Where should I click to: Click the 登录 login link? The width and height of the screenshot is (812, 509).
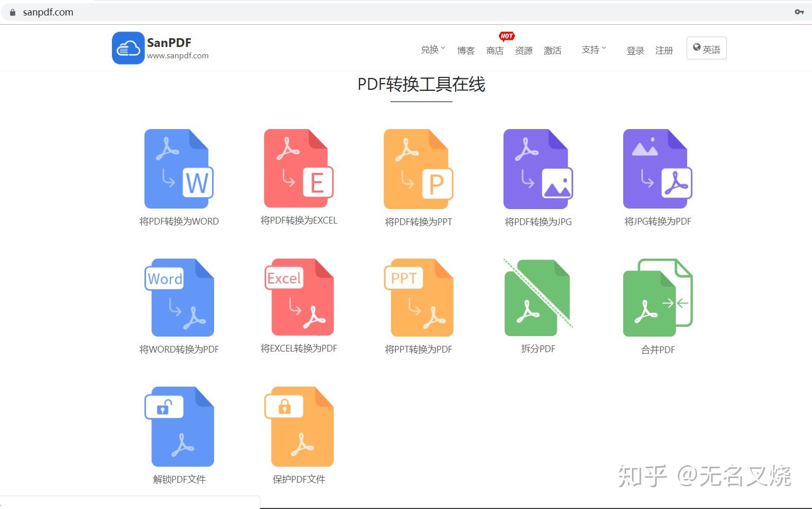(635, 50)
